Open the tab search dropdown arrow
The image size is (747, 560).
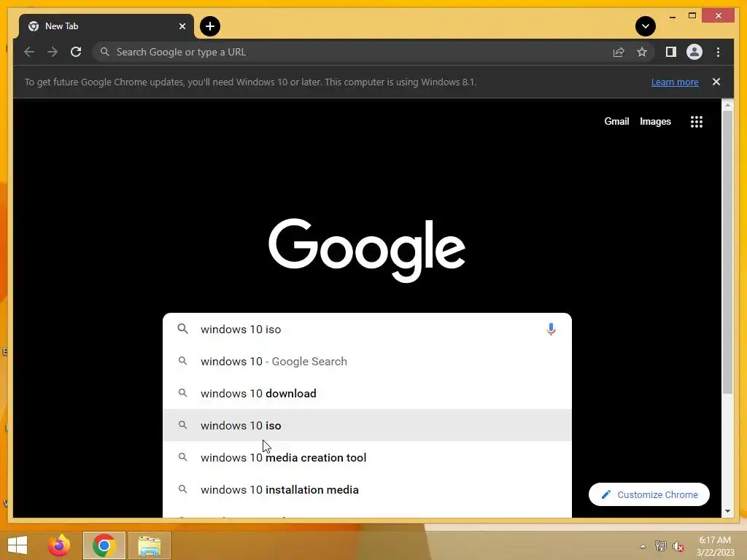tap(646, 26)
